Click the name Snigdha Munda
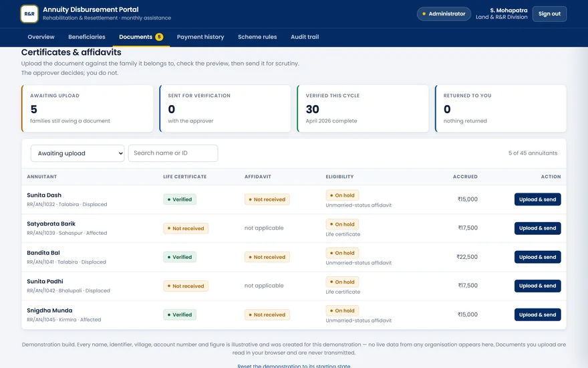Viewport: 588px width, 368px height. click(49, 310)
